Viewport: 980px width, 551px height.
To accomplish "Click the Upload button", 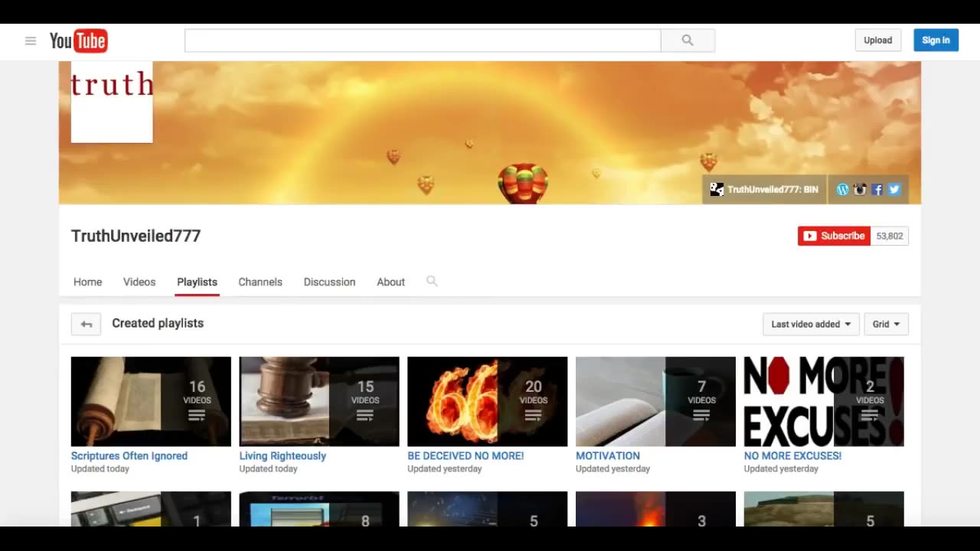I will click(x=877, y=41).
